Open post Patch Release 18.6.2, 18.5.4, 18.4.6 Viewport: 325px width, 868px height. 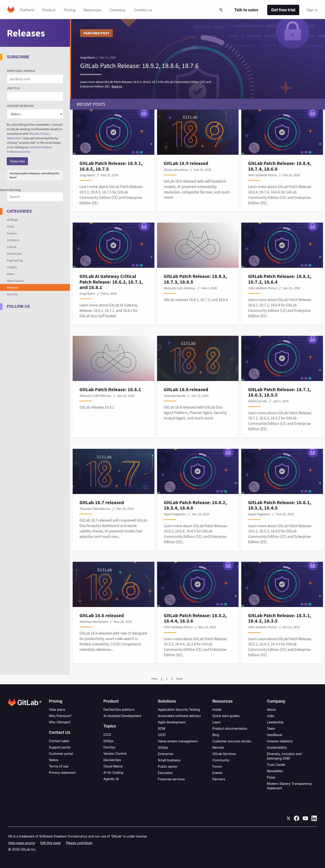coord(195,505)
